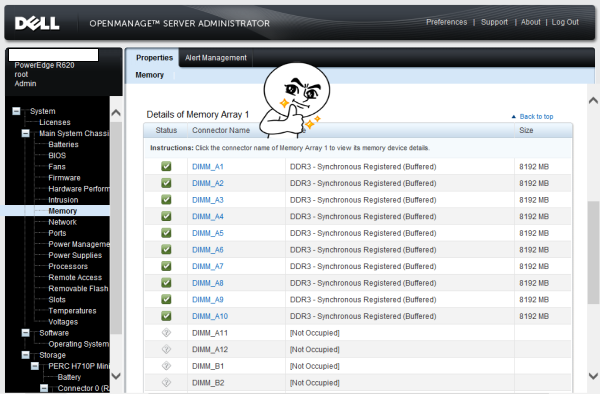Select Remote Access in the tree
The image size is (600, 394).
pos(75,277)
